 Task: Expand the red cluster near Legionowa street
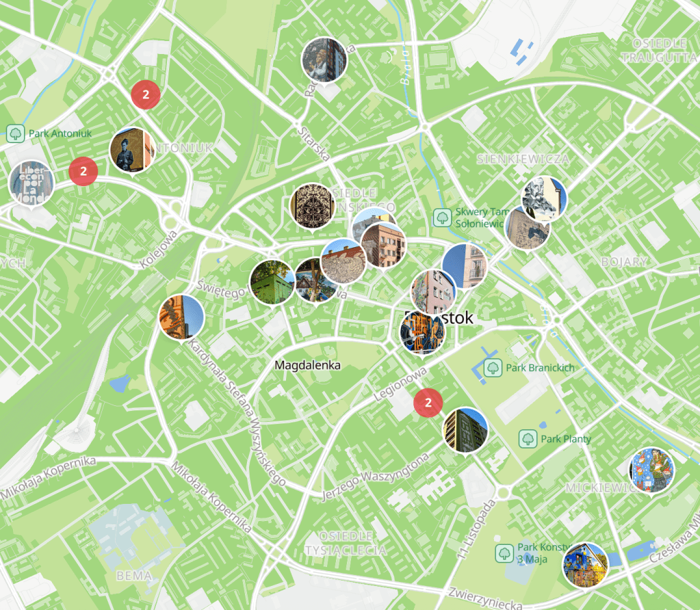(428, 403)
